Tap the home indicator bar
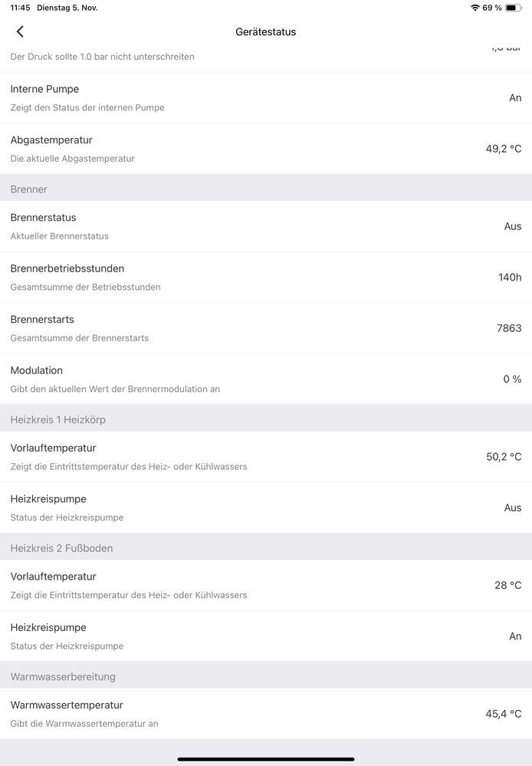The image size is (532, 766). pyautogui.click(x=266, y=759)
